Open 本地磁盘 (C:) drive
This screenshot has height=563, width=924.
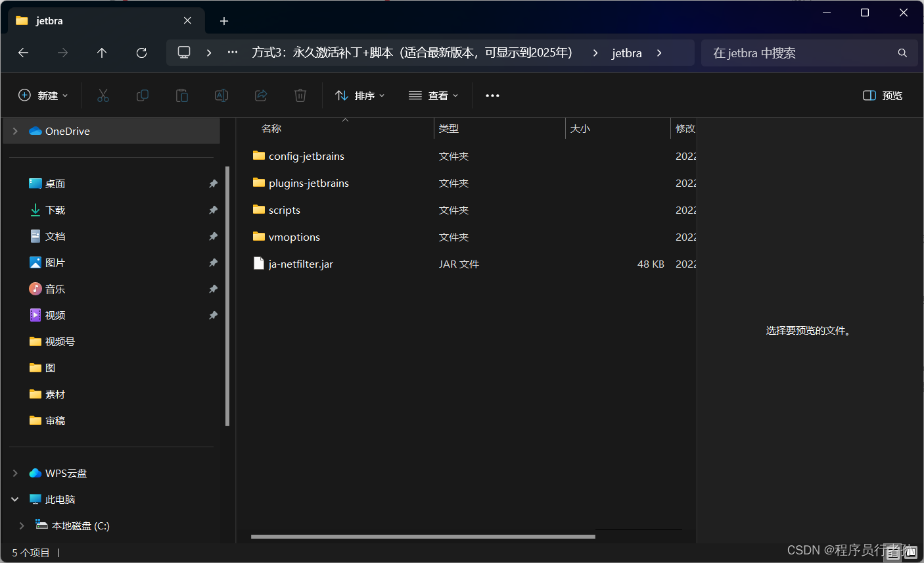pos(81,526)
